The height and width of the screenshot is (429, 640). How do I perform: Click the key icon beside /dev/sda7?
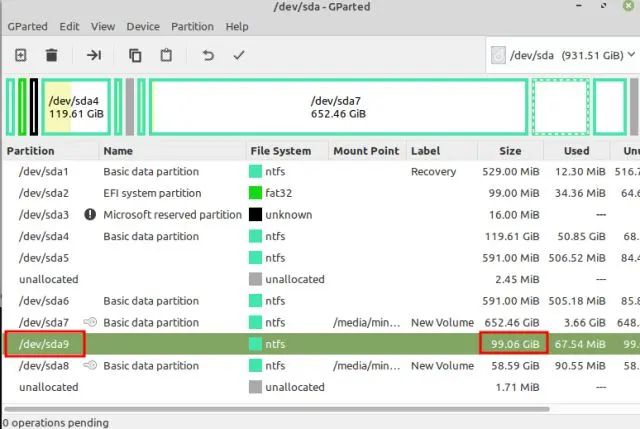coord(91,323)
